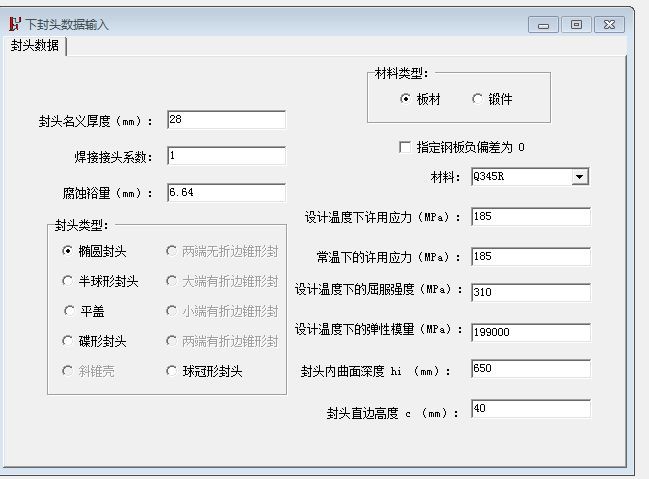
Task: Click 设计温度下的屈服强度 field with 310
Action: [x=531, y=292]
